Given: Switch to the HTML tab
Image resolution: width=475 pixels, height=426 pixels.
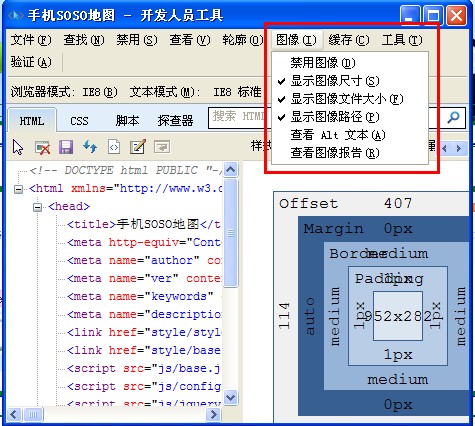Looking at the screenshot, I should click(32, 121).
